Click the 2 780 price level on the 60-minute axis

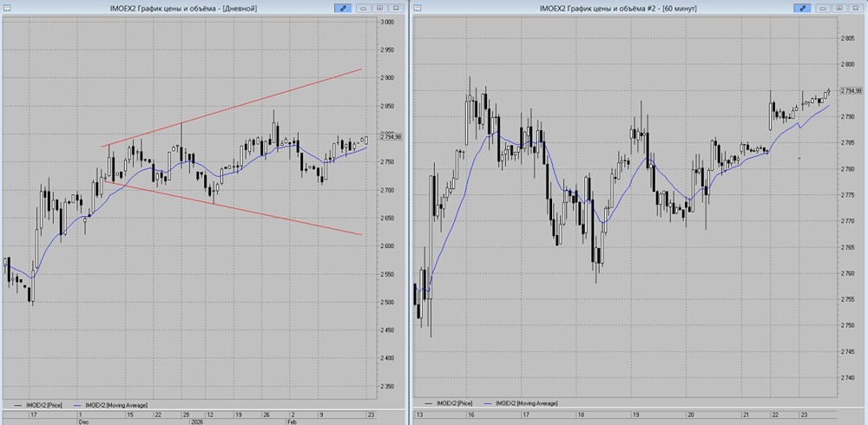[847, 169]
